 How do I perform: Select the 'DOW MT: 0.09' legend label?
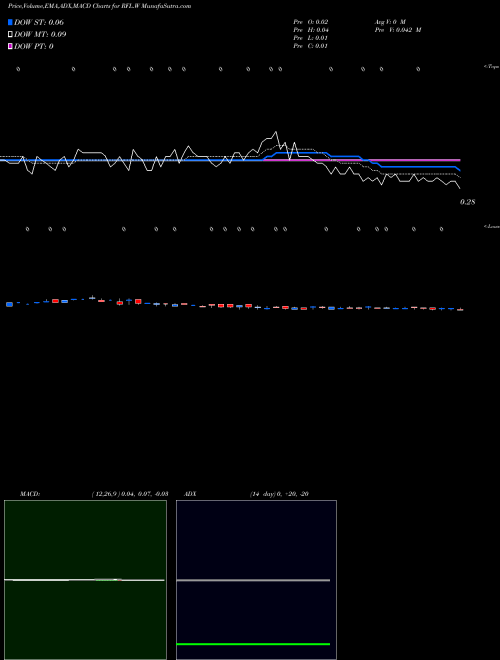(40, 34)
